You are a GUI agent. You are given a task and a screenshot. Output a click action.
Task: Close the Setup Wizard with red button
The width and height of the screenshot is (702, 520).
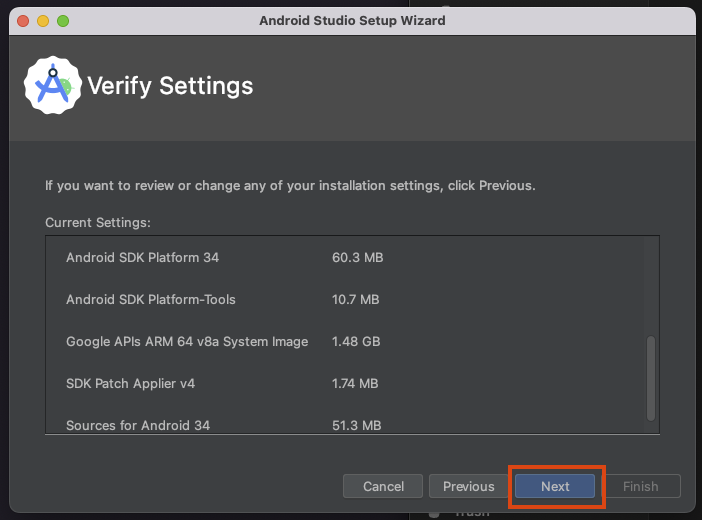click(x=23, y=21)
